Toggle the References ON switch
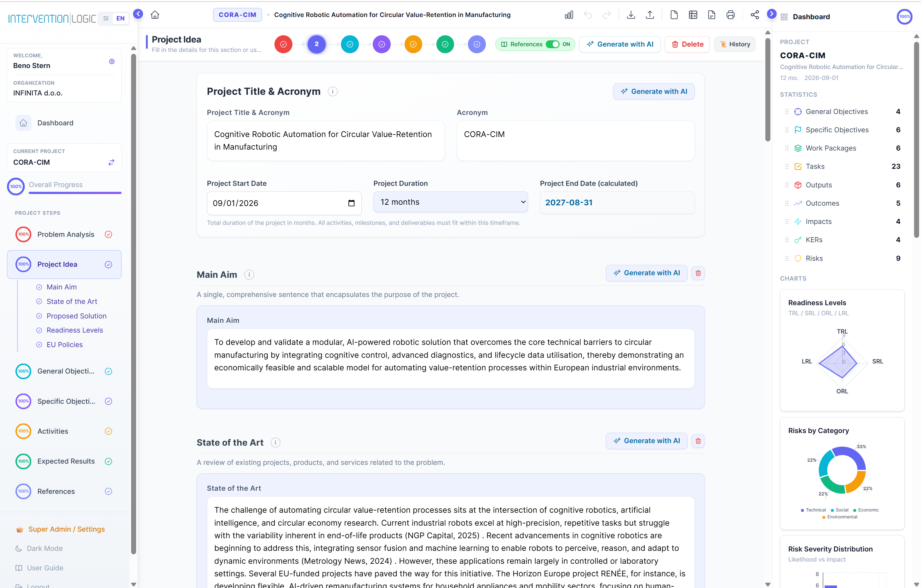This screenshot has width=921, height=588. click(x=553, y=44)
